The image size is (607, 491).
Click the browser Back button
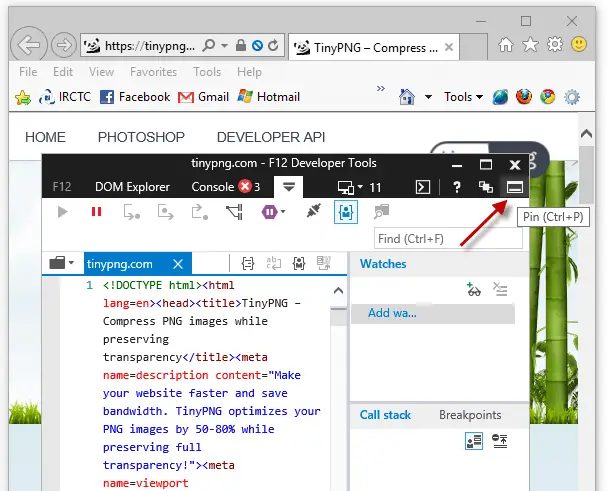[29, 45]
